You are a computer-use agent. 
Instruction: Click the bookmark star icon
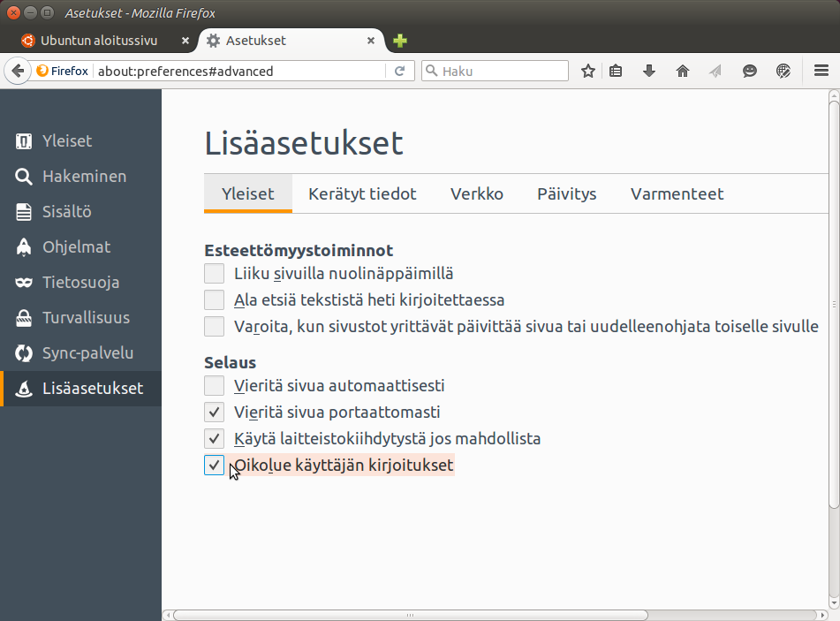(x=588, y=72)
